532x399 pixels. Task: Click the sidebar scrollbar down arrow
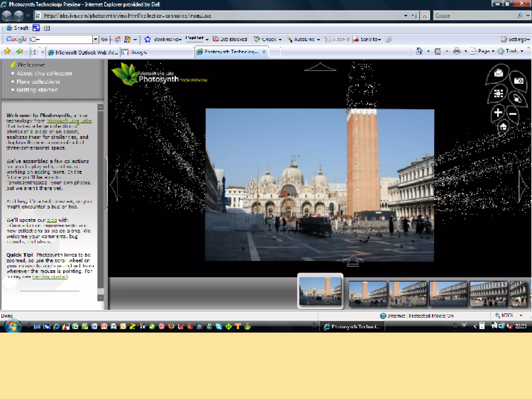[x=101, y=298]
